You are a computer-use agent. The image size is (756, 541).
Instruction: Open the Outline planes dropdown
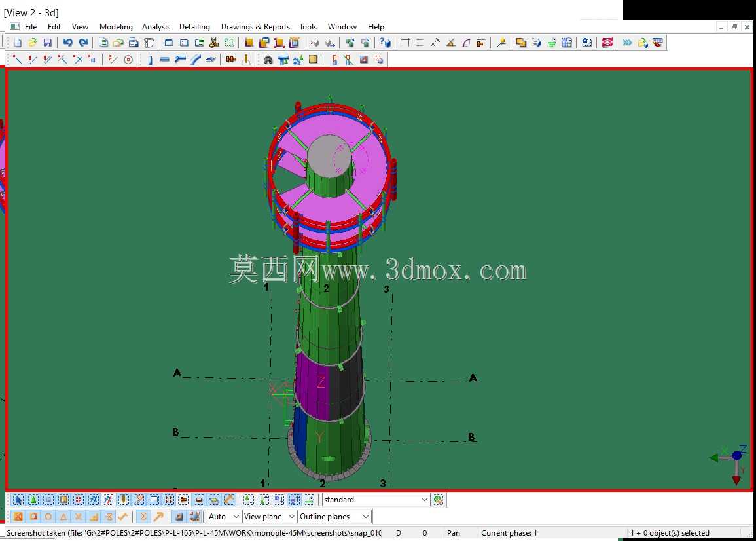[x=334, y=517]
